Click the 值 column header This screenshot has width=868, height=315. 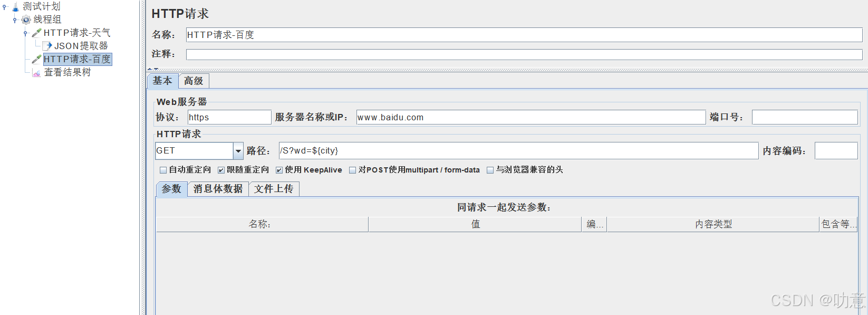475,224
